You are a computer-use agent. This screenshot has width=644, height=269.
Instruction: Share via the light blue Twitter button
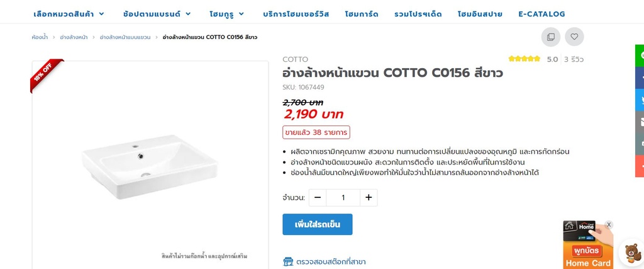(x=640, y=100)
